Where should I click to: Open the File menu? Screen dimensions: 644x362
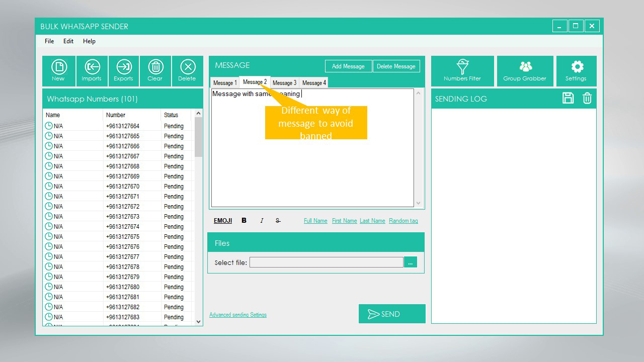click(49, 41)
